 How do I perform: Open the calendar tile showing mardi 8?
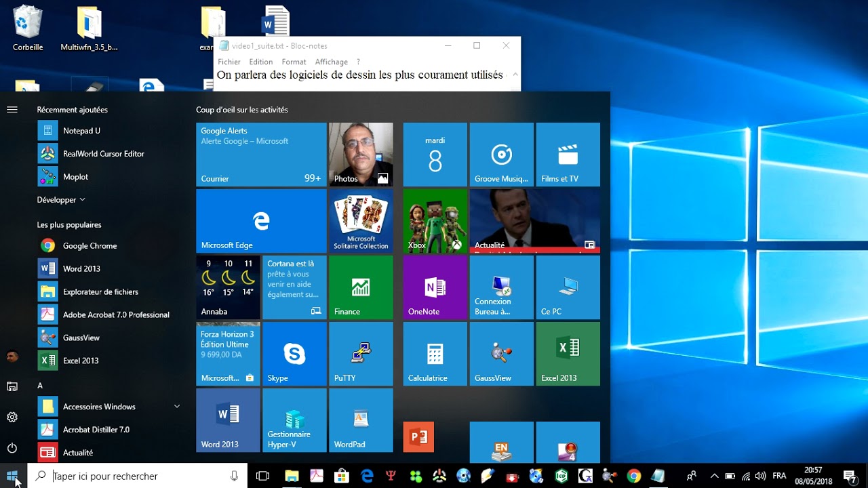tap(435, 155)
